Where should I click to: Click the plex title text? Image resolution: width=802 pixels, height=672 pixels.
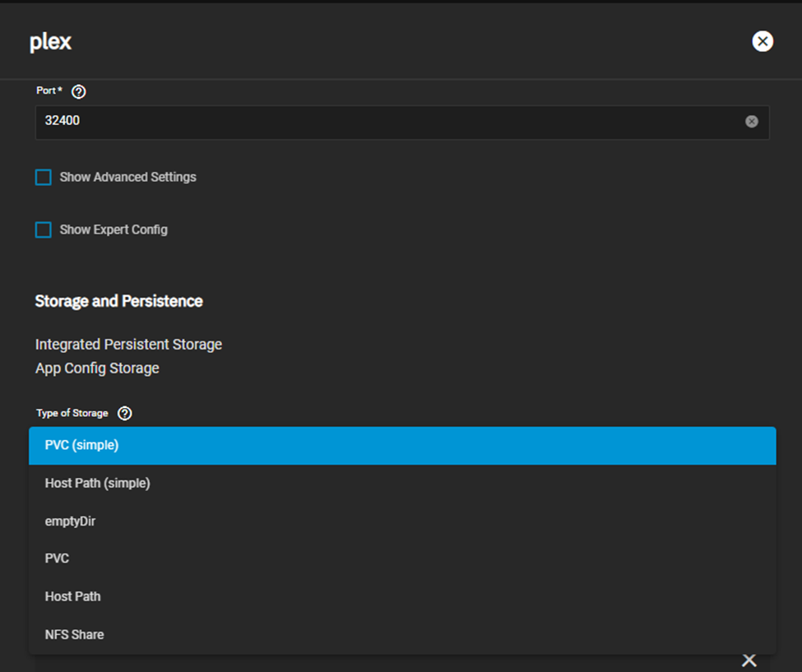pyautogui.click(x=51, y=42)
